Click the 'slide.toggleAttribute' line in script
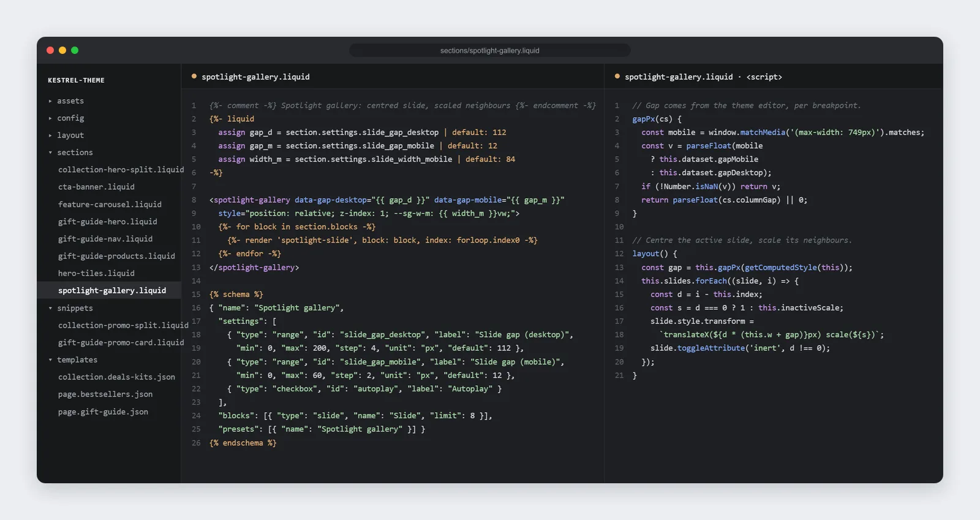980x520 pixels. (741, 348)
